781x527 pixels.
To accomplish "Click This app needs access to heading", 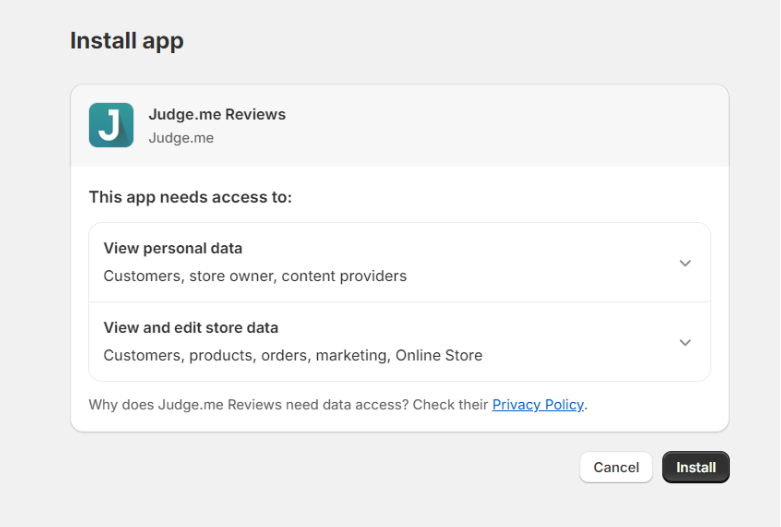I will click(190, 197).
